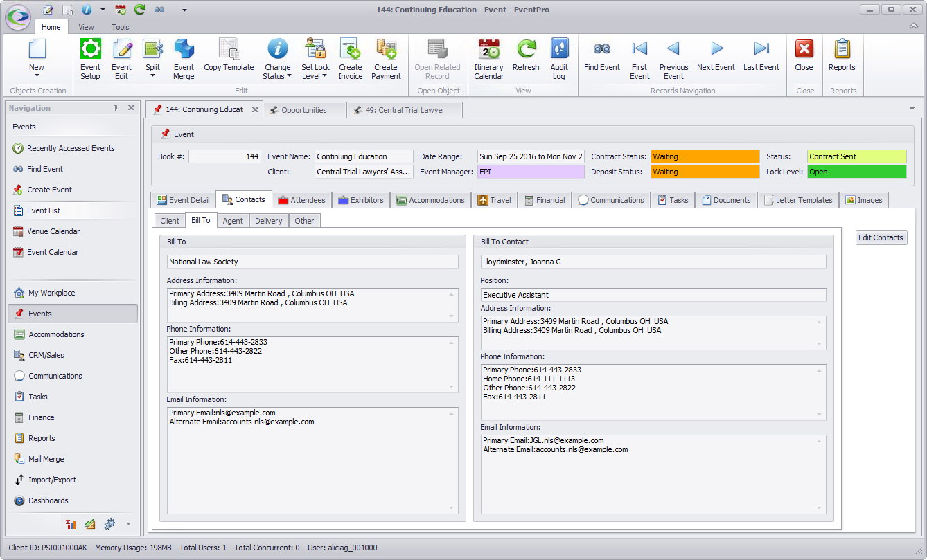Go to First Event record
This screenshot has width=927, height=560.
[x=639, y=59]
